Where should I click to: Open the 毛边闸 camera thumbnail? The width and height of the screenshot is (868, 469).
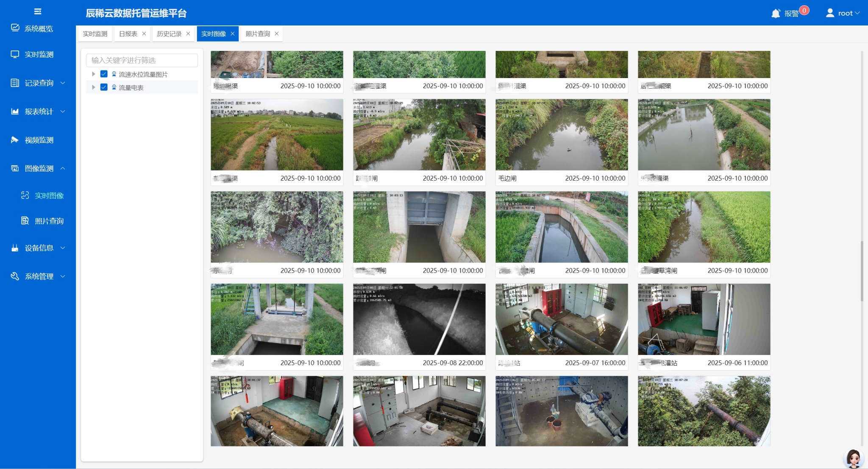(562, 135)
